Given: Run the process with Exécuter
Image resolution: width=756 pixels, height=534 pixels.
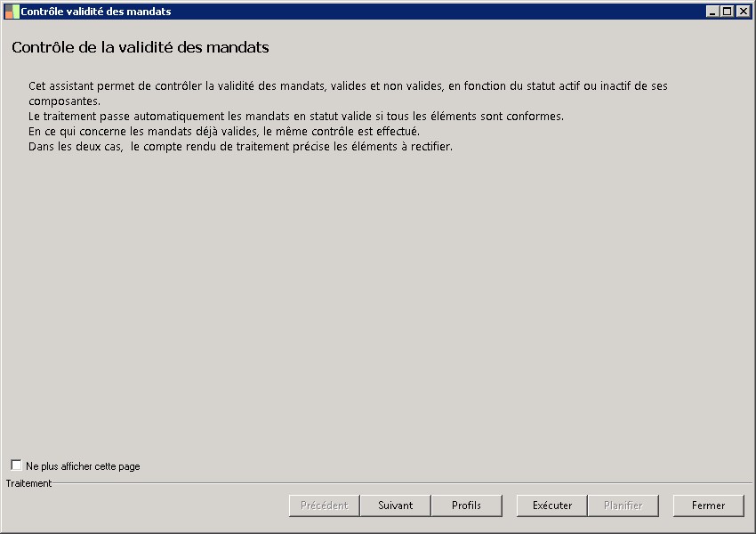Looking at the screenshot, I should (552, 505).
